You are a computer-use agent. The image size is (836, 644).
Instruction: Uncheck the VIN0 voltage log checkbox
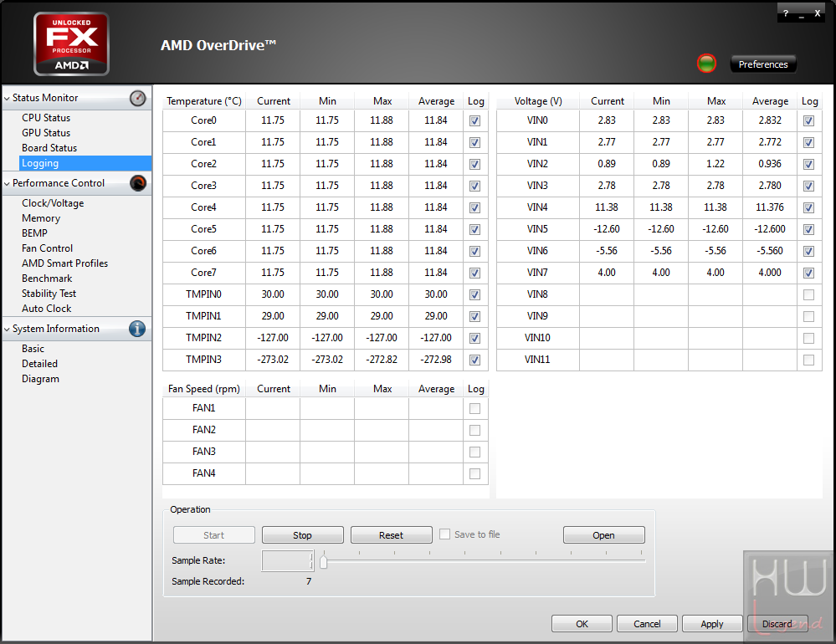pos(808,121)
